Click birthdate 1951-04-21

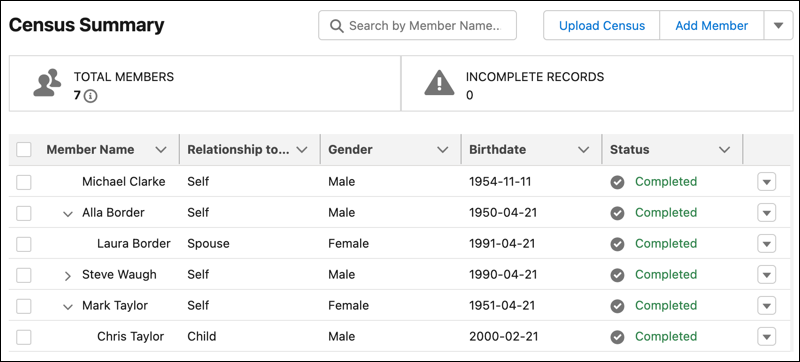click(502, 305)
